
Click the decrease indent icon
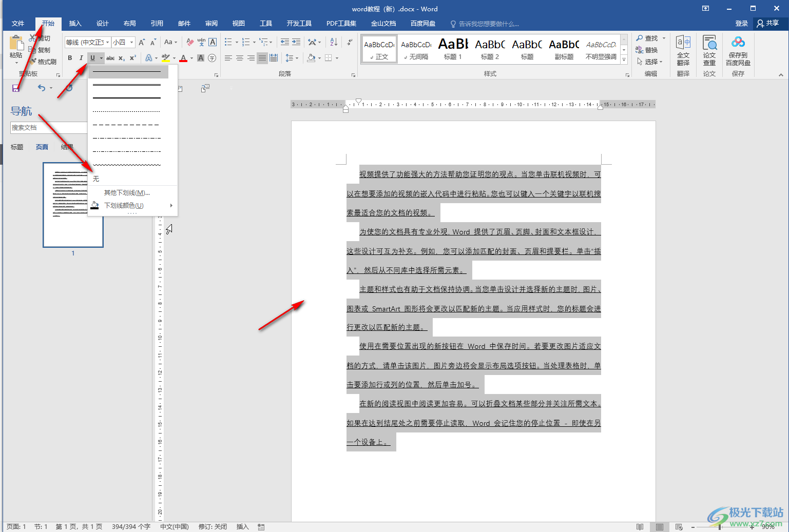pos(285,42)
